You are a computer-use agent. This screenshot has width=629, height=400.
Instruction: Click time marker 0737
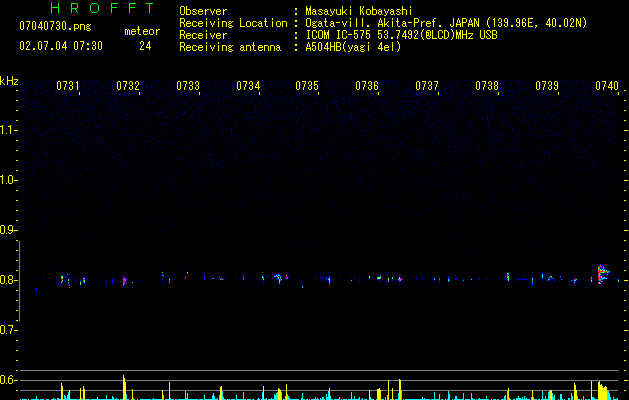coord(427,86)
